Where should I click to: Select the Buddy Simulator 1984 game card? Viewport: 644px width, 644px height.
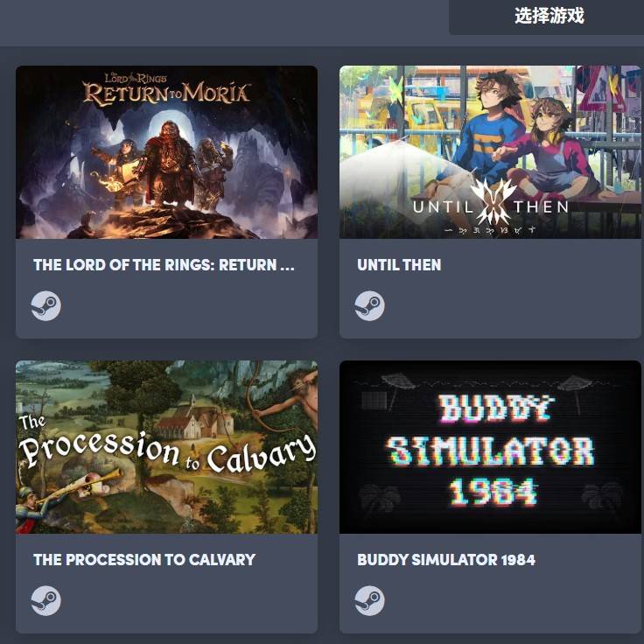point(490,496)
